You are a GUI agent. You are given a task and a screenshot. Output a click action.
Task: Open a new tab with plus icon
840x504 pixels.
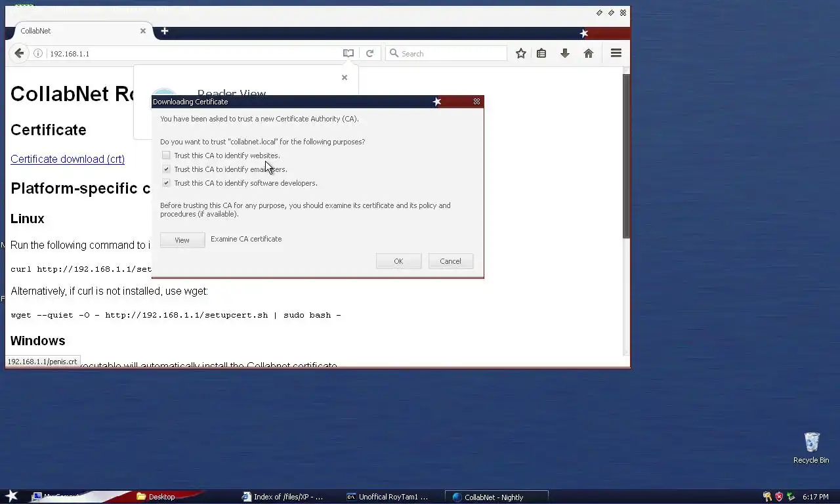click(x=165, y=31)
